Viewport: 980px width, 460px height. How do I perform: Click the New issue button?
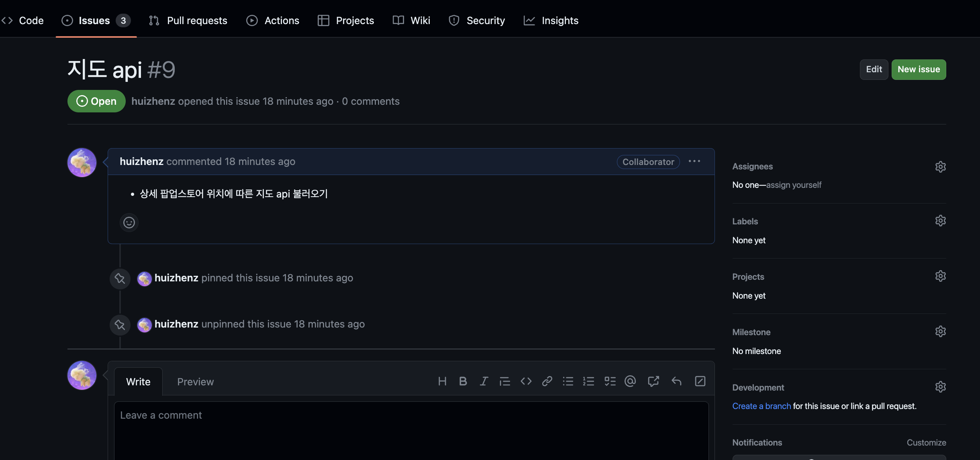(x=918, y=69)
